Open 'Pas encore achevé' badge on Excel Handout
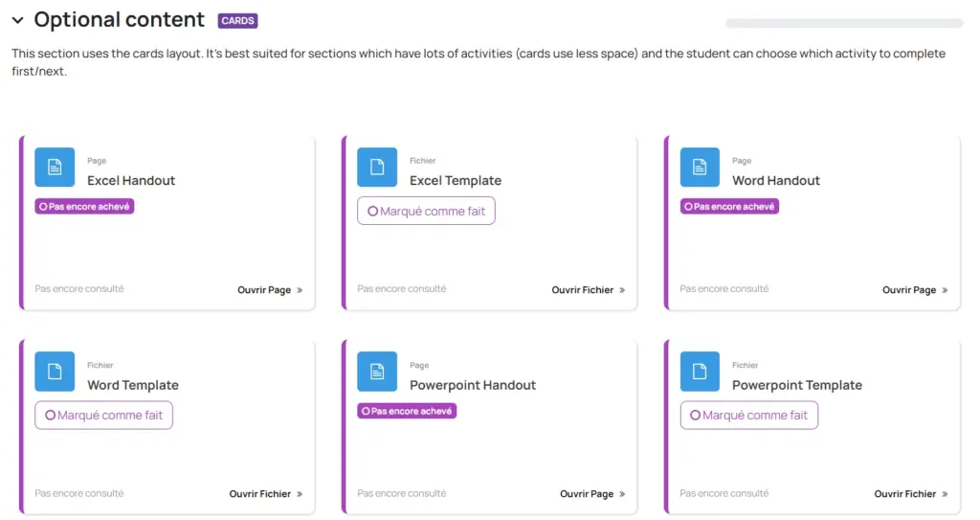980x520 pixels. tap(84, 206)
